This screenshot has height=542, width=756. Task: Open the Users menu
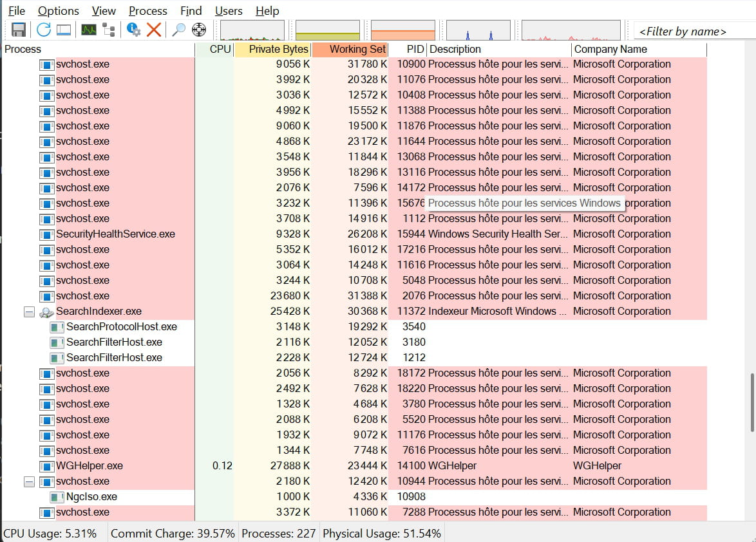pos(229,11)
